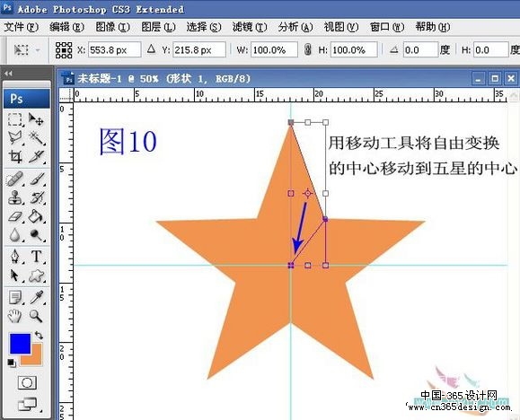Swap foreground and background colors

pos(40,336)
